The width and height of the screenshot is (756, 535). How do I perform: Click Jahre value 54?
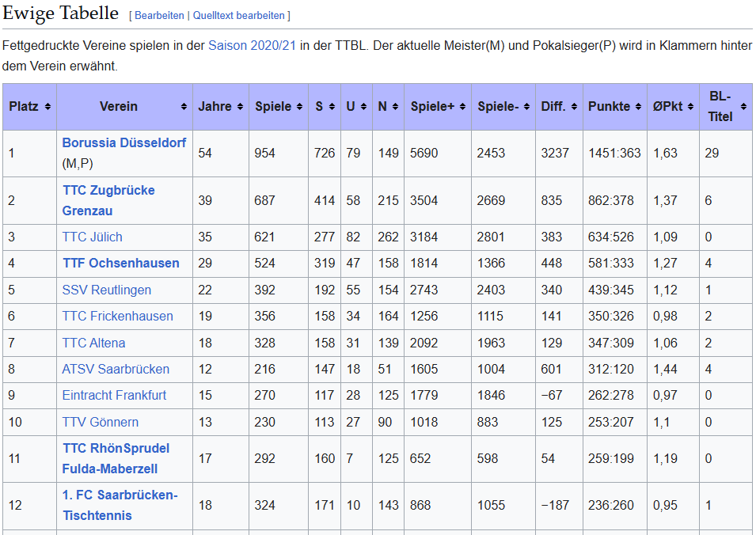click(x=205, y=154)
